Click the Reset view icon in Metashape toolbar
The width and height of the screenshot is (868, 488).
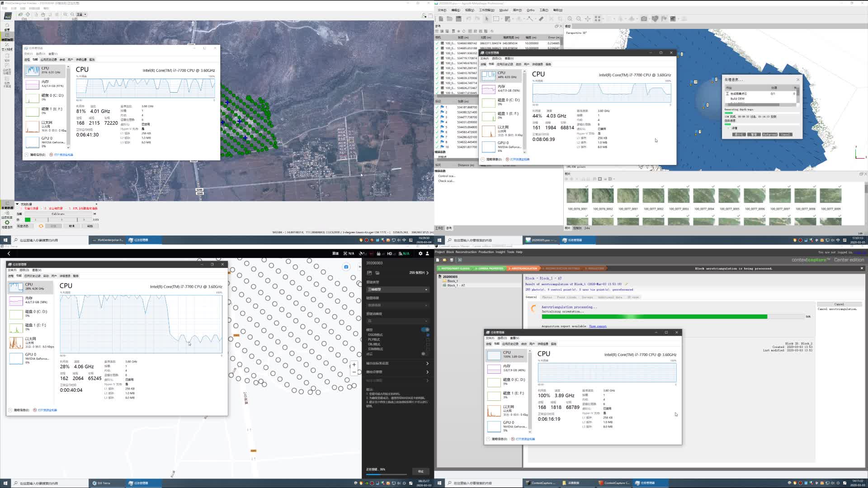(x=588, y=19)
